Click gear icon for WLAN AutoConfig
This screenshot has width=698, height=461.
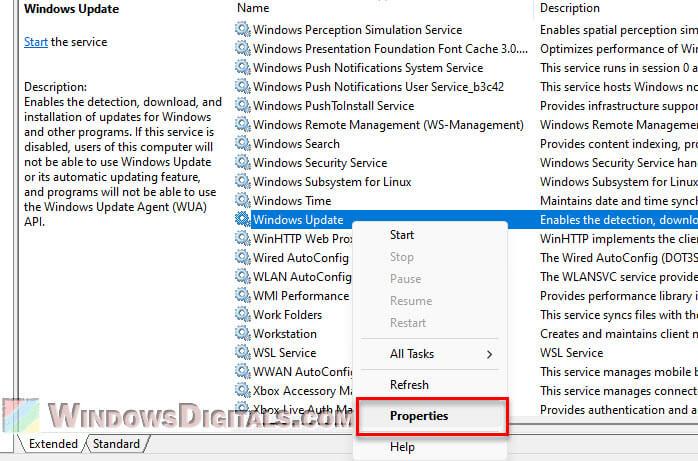(243, 277)
